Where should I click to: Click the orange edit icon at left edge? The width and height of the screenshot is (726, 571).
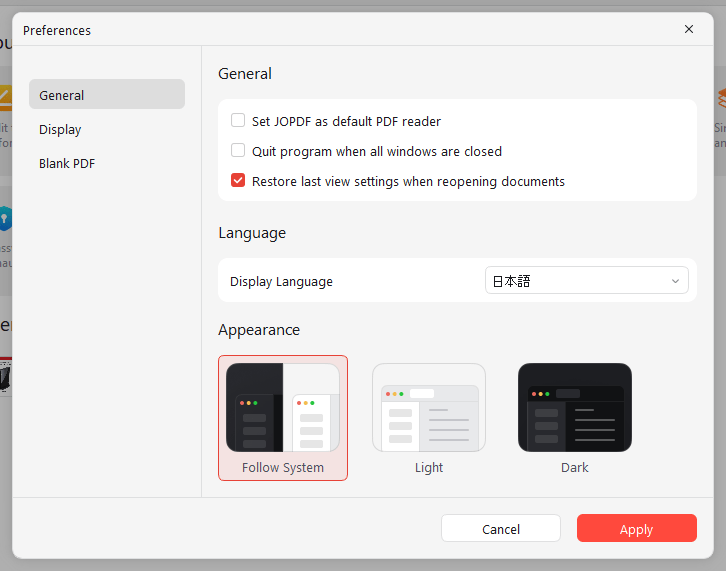click(5, 98)
